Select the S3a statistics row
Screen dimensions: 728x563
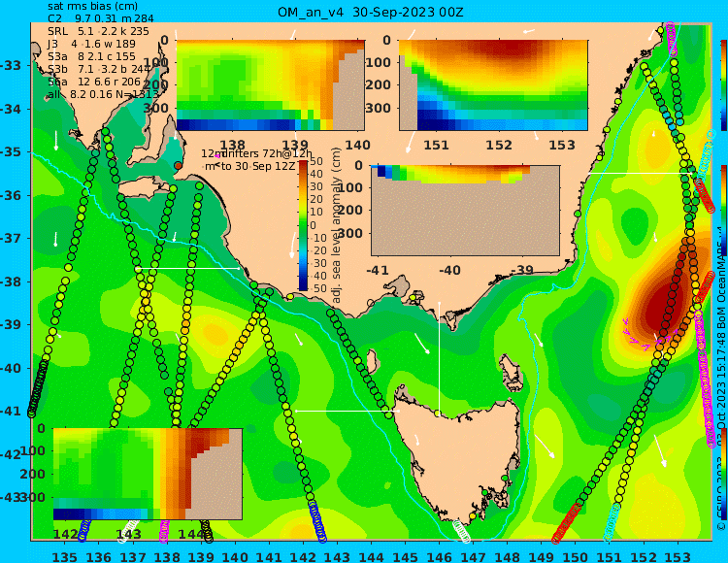pyautogui.click(x=91, y=56)
